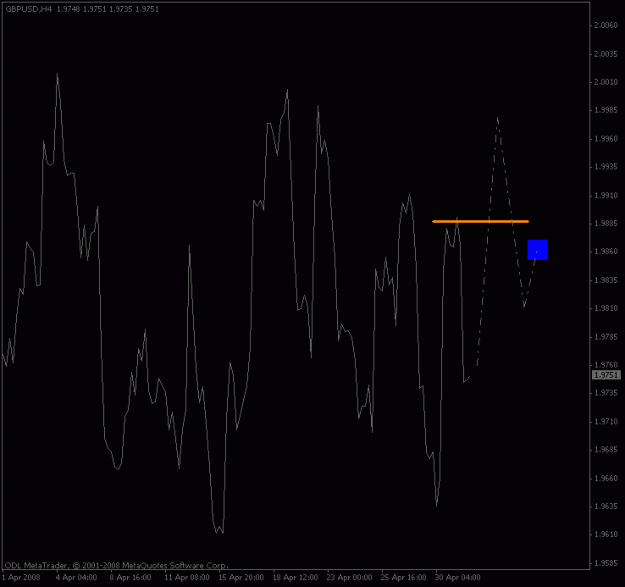The image size is (625, 587).
Task: Click the 30 Apr 04:00 time label
Action: (x=458, y=577)
